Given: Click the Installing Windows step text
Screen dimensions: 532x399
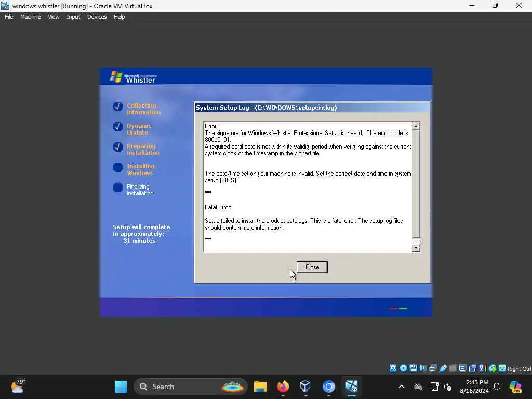Looking at the screenshot, I should click(140, 170).
